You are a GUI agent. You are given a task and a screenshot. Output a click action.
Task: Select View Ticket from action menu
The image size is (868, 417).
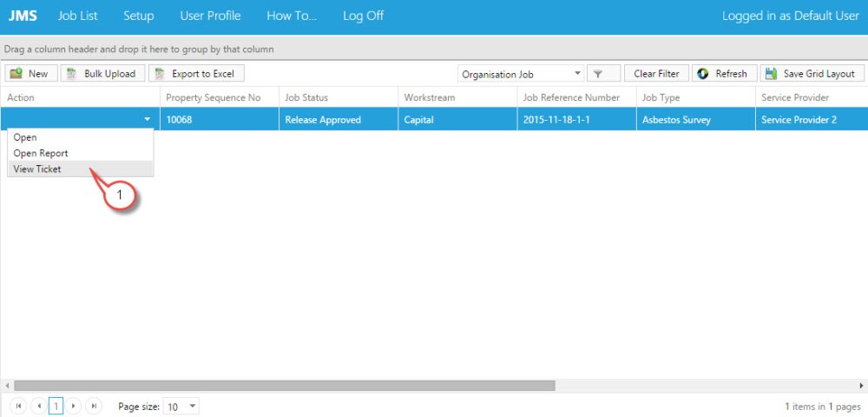pyautogui.click(x=80, y=169)
